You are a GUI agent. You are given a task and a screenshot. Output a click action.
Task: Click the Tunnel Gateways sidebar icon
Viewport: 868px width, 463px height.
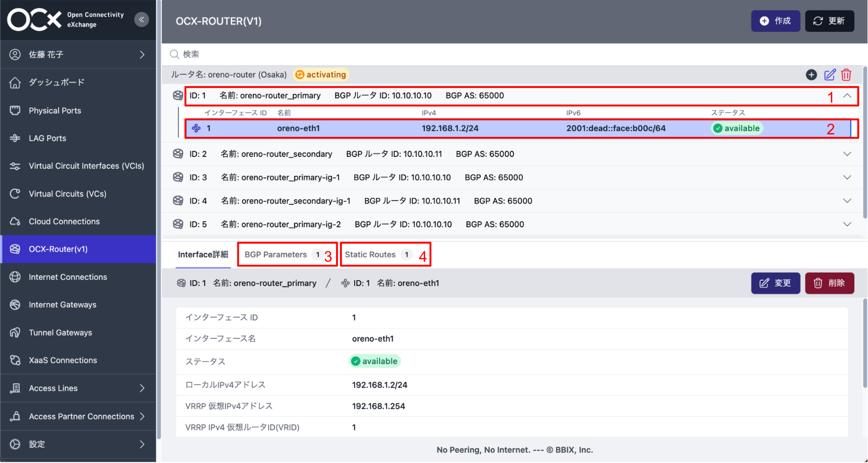pos(15,332)
